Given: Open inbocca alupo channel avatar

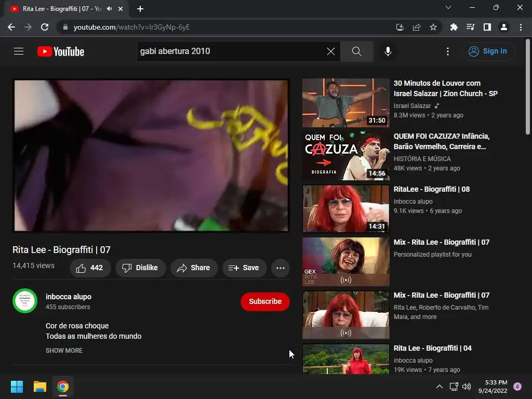Looking at the screenshot, I should (25, 301).
